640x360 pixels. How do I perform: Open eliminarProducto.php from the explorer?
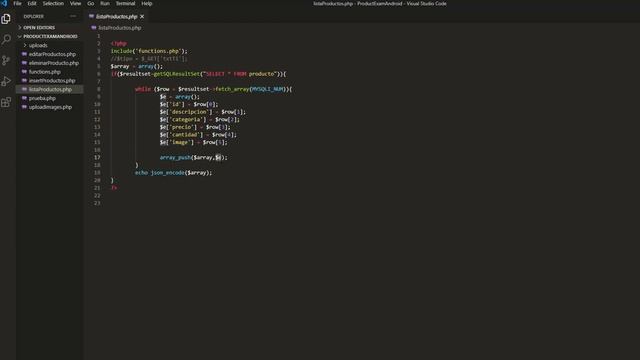(53, 63)
